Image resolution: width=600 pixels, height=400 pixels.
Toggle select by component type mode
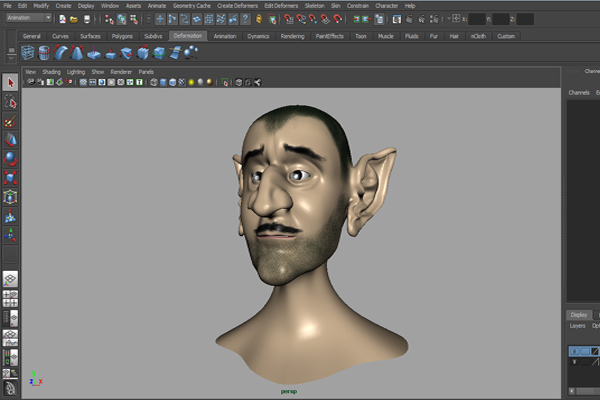134,19
